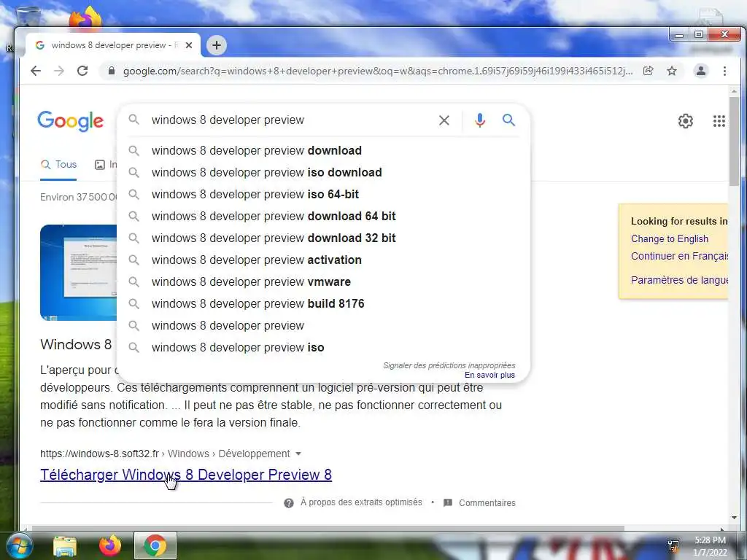The width and height of the screenshot is (747, 560).
Task: Open Windows Explorer from taskbar
Action: coord(64,545)
